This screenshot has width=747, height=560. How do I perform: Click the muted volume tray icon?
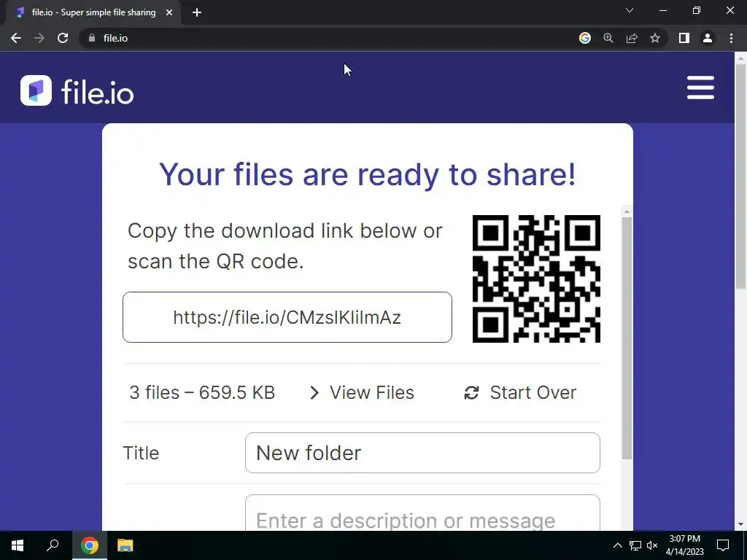click(652, 545)
